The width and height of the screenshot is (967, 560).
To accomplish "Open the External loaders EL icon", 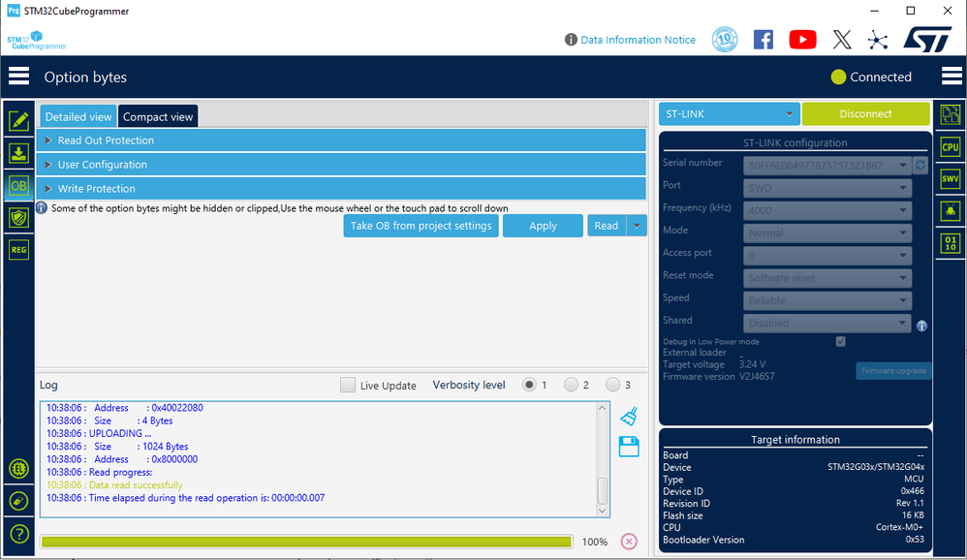I will click(x=19, y=469).
